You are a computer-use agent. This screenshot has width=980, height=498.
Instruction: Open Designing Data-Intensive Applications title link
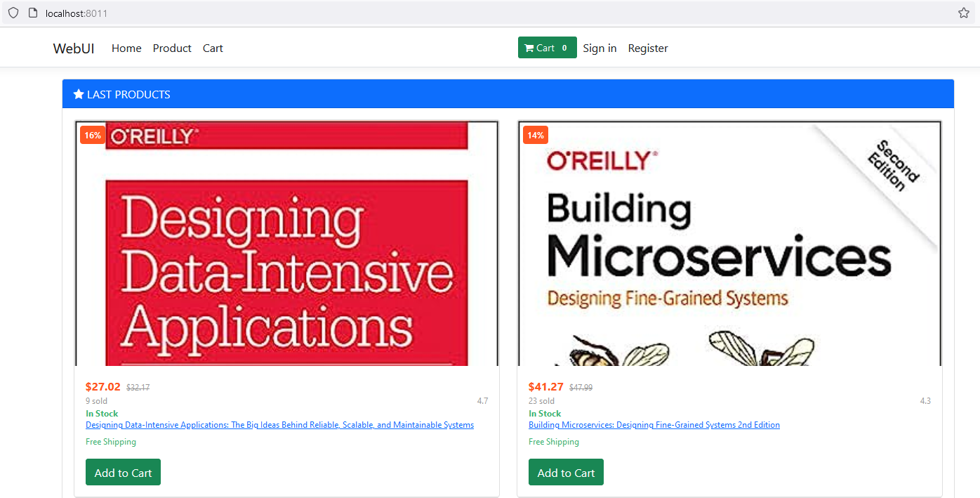point(279,425)
